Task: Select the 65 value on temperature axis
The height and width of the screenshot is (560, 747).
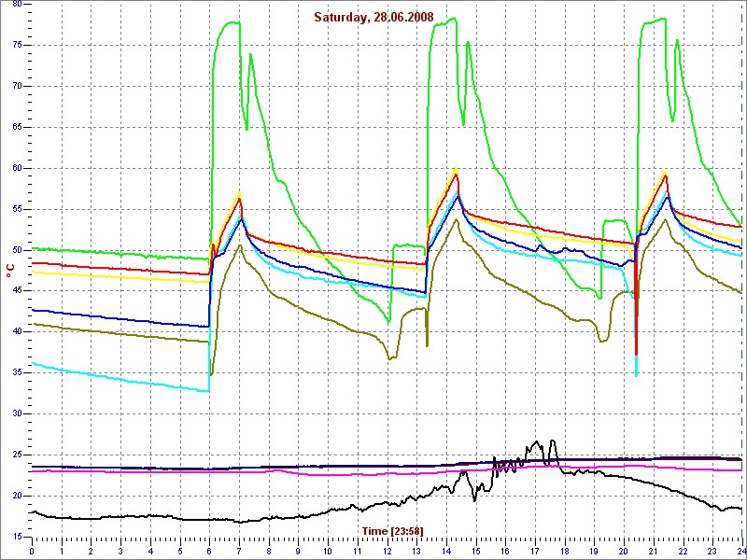Action: (16, 128)
